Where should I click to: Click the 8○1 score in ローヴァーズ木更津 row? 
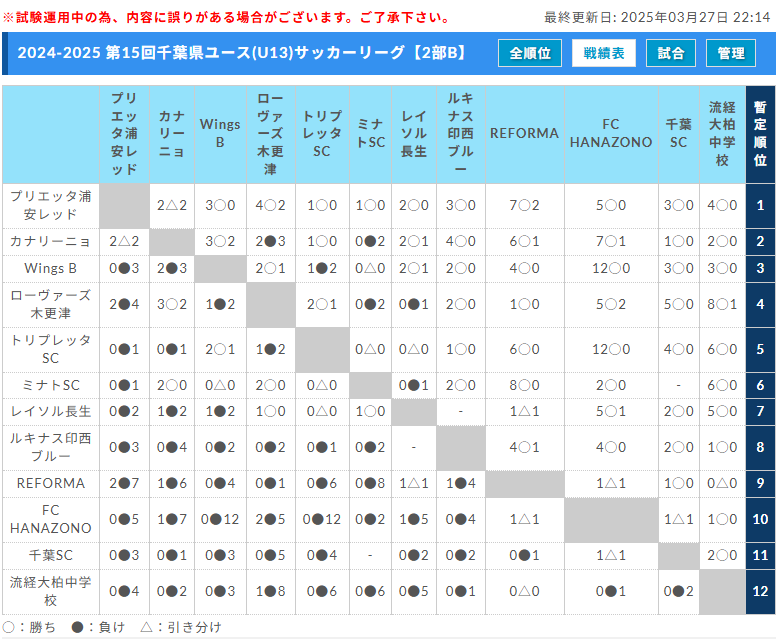pos(722,305)
